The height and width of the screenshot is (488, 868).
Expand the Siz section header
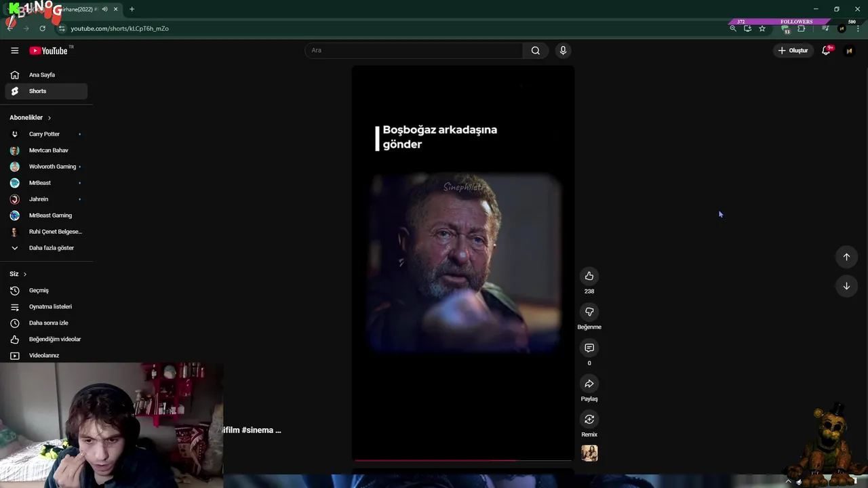18,274
